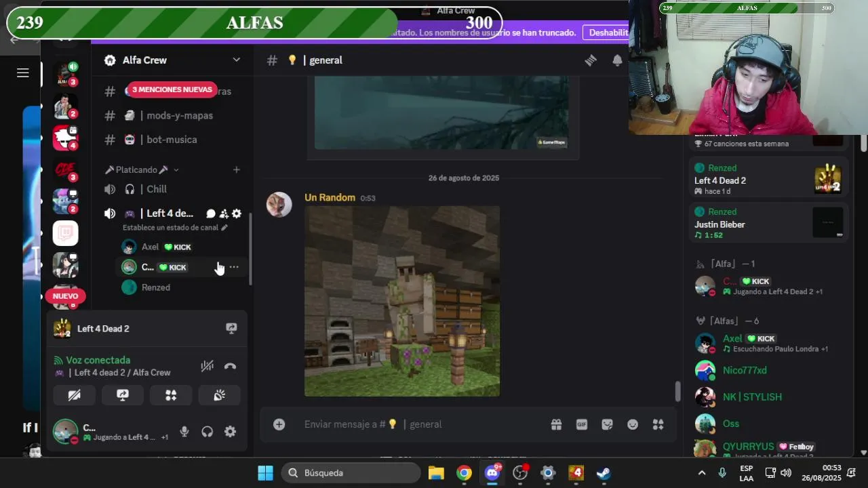This screenshot has height=488, width=868.
Task: Open the gift Nitro icon
Action: point(556,424)
